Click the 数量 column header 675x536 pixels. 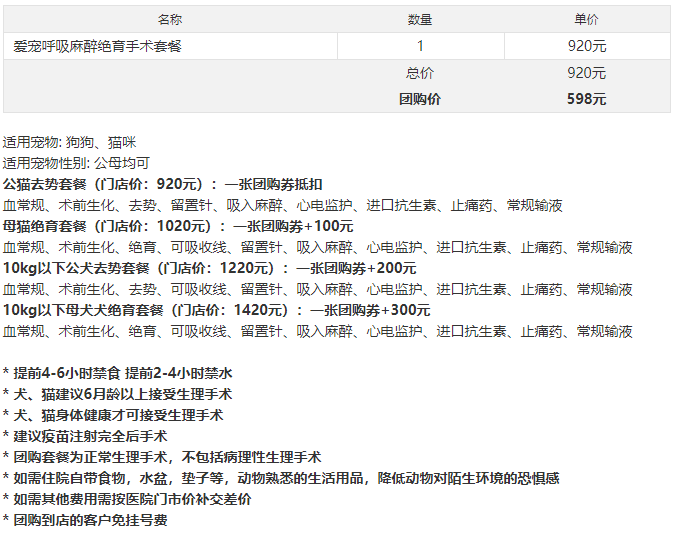pos(420,19)
